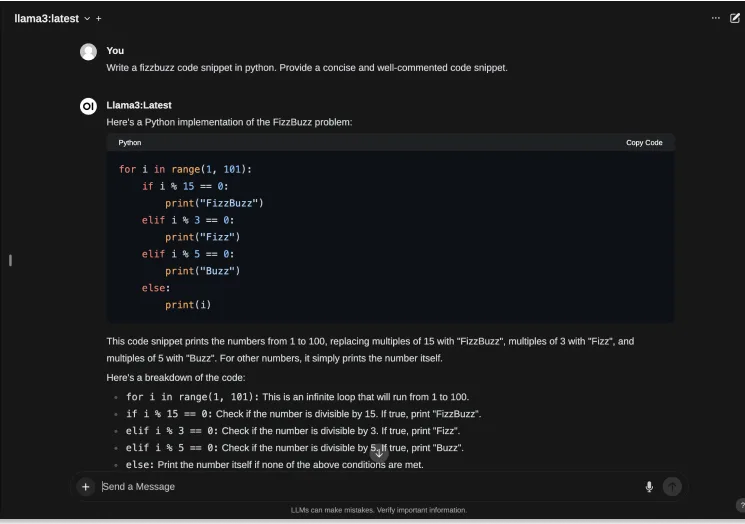
Task: Click the bullet about divisible by 15
Action: [304, 414]
